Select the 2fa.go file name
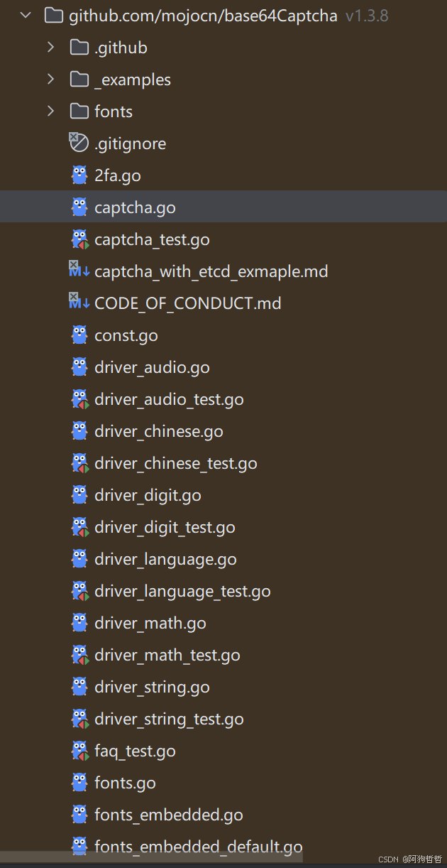447x868 pixels. tap(118, 175)
